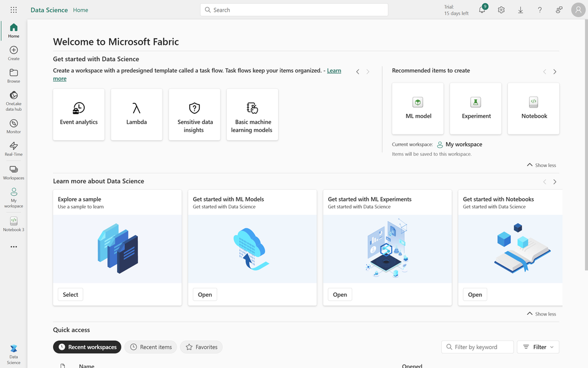Collapse Learn more section with Show less

(x=541, y=314)
